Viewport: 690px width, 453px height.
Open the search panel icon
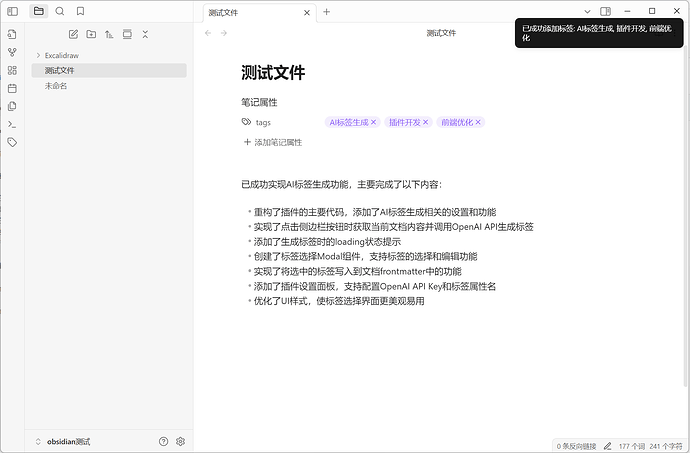[60, 11]
